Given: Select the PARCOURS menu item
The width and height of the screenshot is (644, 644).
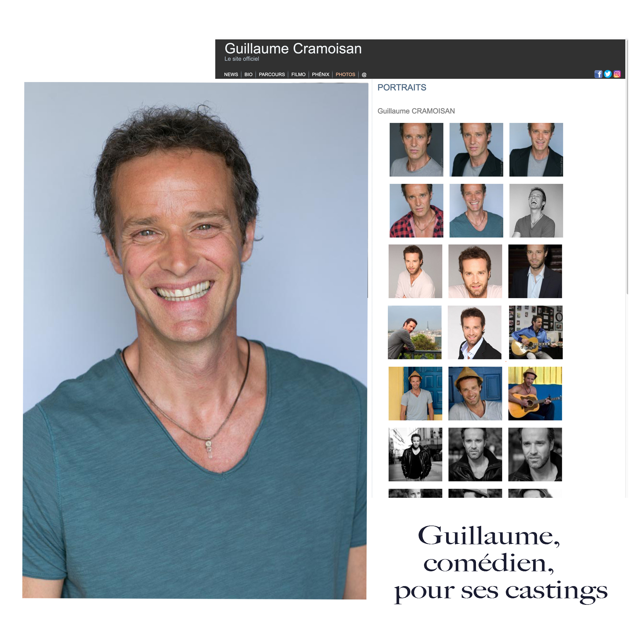Looking at the screenshot, I should pyautogui.click(x=272, y=74).
